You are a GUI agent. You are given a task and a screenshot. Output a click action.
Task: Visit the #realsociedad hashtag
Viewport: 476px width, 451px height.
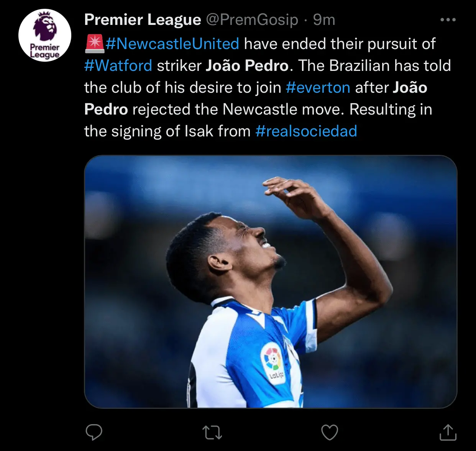pyautogui.click(x=306, y=131)
